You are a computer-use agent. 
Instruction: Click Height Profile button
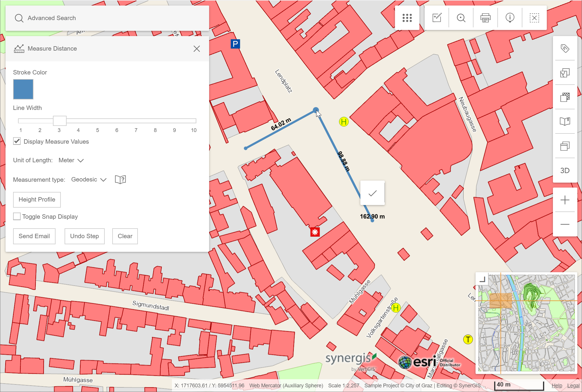pos(37,199)
